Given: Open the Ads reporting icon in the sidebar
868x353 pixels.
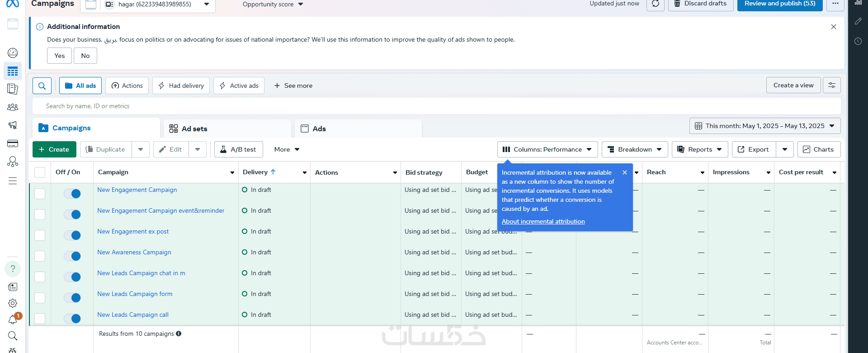Looking at the screenshot, I should coord(13,89).
